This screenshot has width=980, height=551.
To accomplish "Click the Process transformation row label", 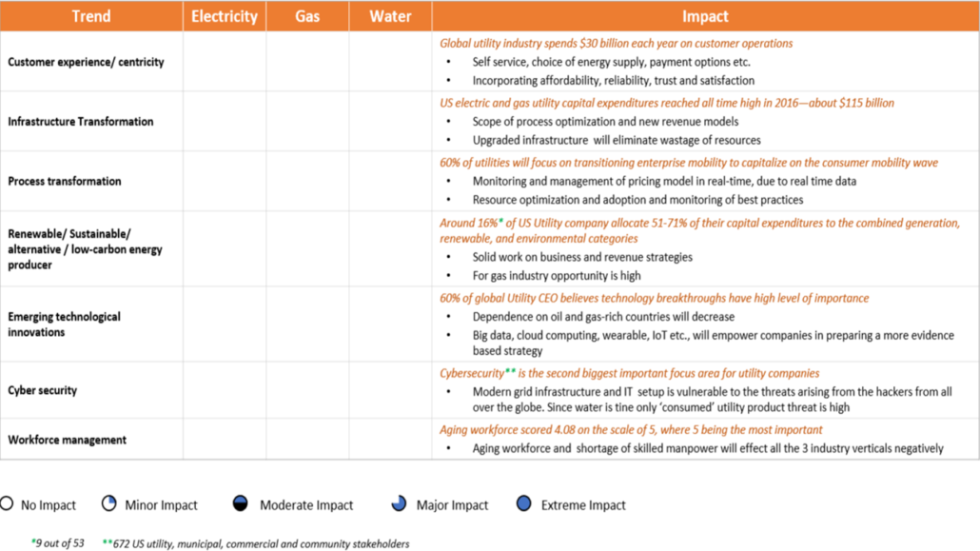I will click(x=65, y=181).
